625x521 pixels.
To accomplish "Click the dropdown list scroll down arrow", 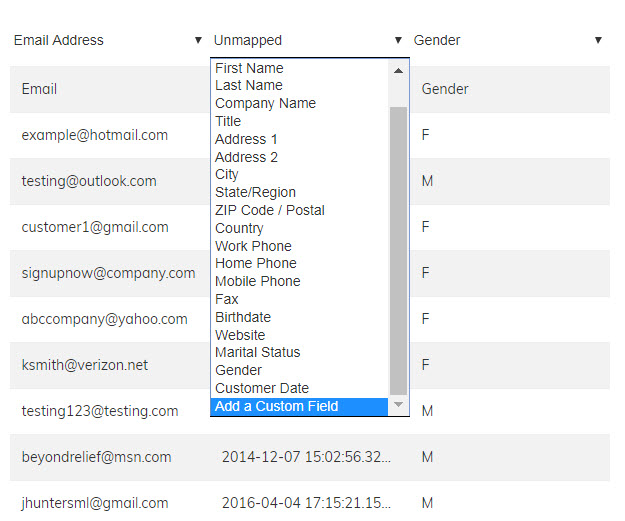I will coord(399,405).
